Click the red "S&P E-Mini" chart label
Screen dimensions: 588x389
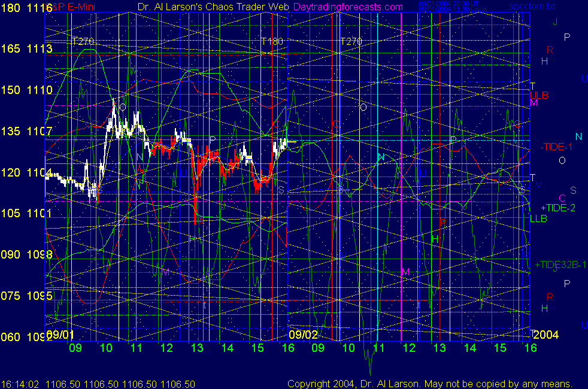[71, 7]
